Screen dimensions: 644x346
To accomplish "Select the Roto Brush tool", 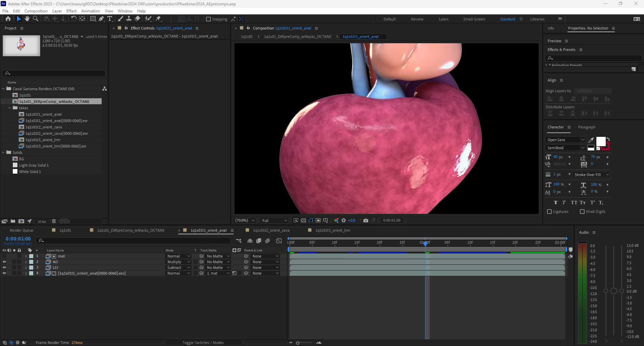I will pos(148,19).
